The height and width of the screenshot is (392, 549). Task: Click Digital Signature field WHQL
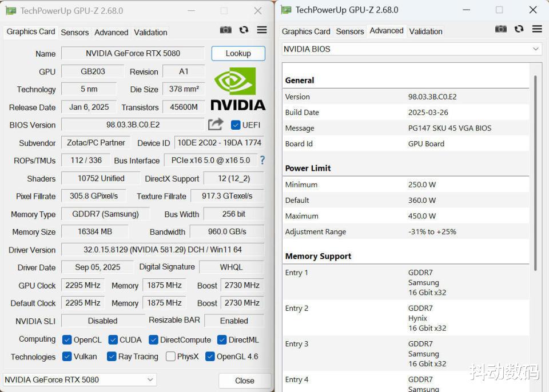click(231, 267)
